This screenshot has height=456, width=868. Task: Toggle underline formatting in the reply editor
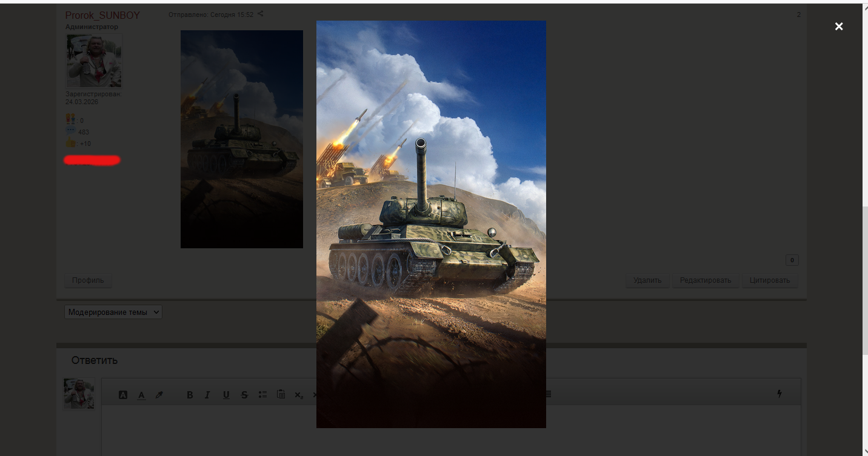pyautogui.click(x=226, y=395)
